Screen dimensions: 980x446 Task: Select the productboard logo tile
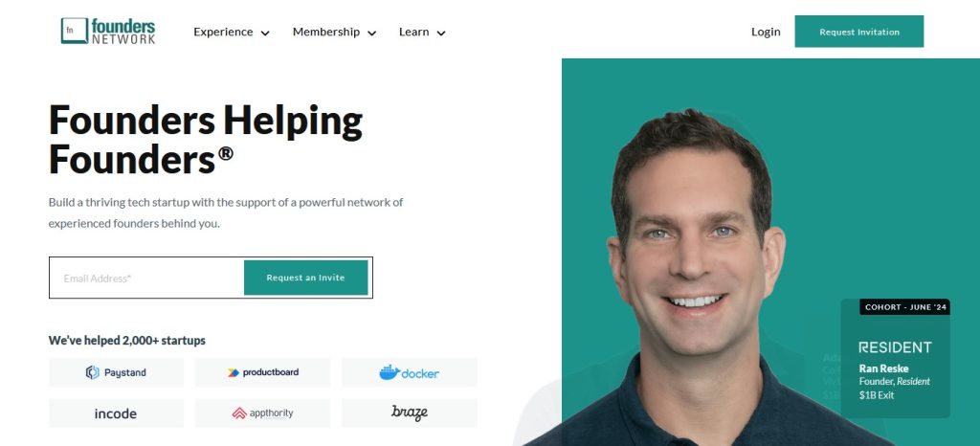point(262,372)
